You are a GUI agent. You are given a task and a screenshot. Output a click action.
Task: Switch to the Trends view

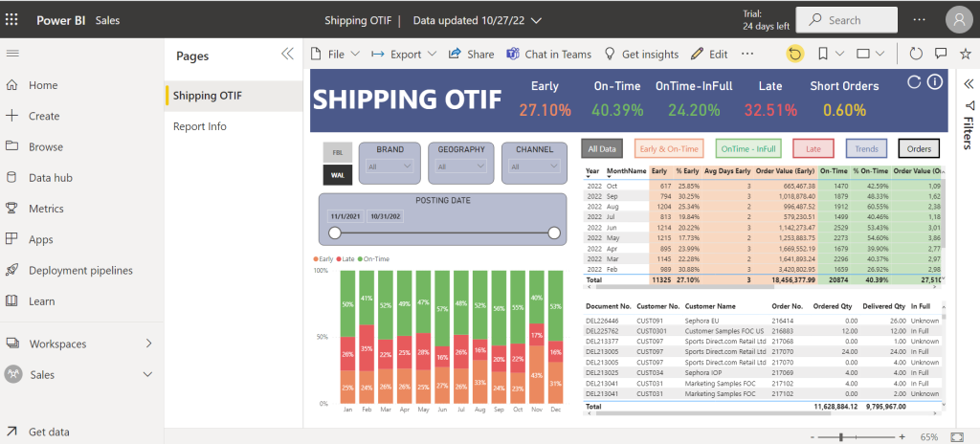(867, 149)
